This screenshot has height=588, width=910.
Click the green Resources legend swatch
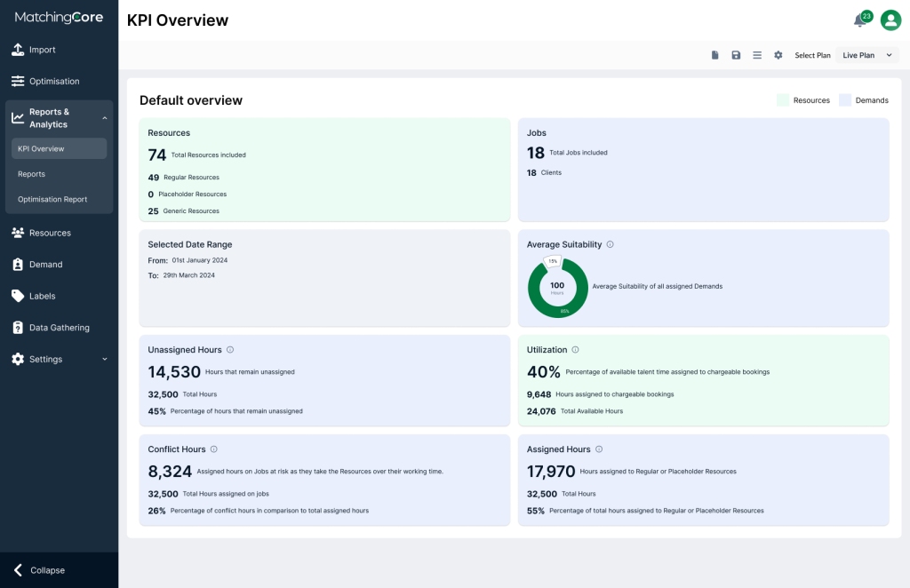pos(782,100)
